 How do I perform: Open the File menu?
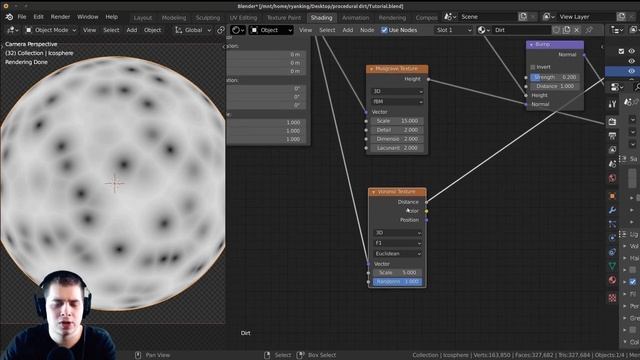click(22, 17)
